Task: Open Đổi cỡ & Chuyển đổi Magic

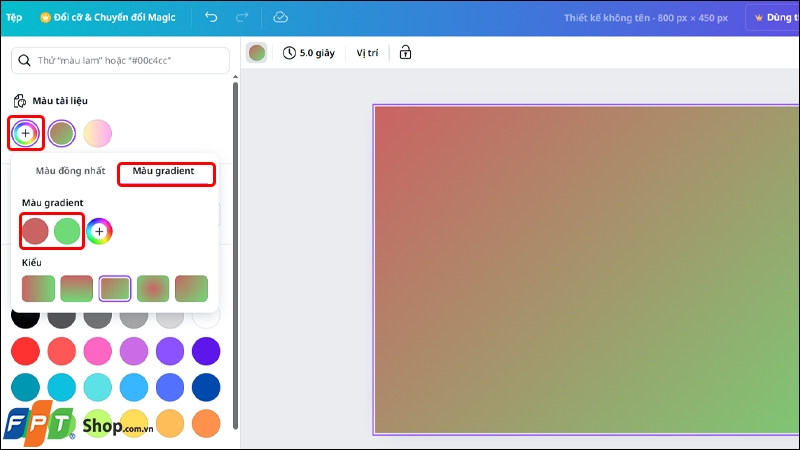Action: (108, 17)
